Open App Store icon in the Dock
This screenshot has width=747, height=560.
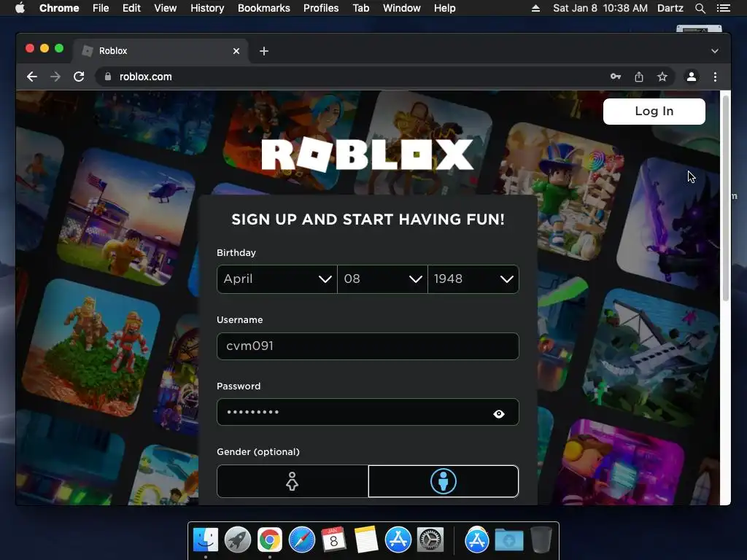398,540
